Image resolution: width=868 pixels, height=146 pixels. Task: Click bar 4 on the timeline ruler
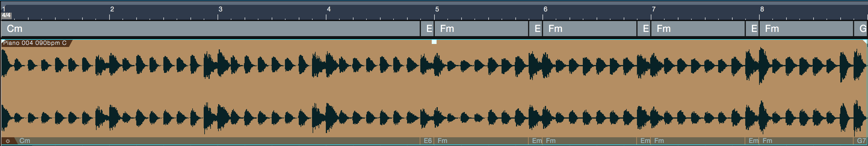click(329, 9)
